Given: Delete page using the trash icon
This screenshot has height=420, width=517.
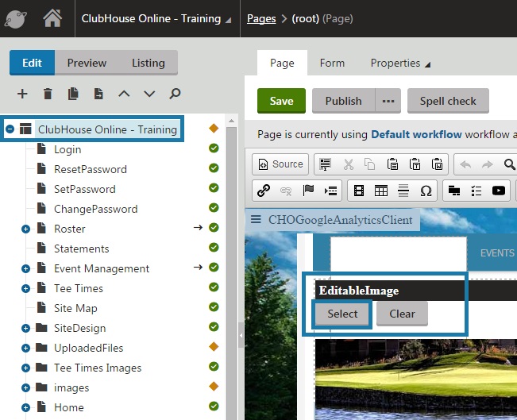Looking at the screenshot, I should click(48, 94).
